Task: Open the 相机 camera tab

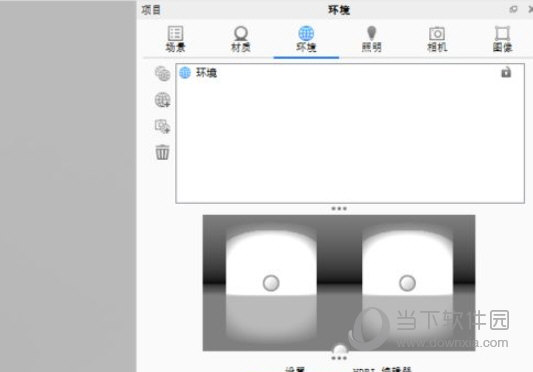Action: click(437, 39)
